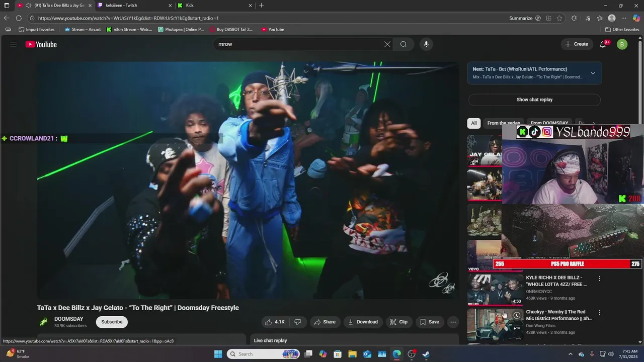
Task: Close the Kick tab
Action: [250, 6]
